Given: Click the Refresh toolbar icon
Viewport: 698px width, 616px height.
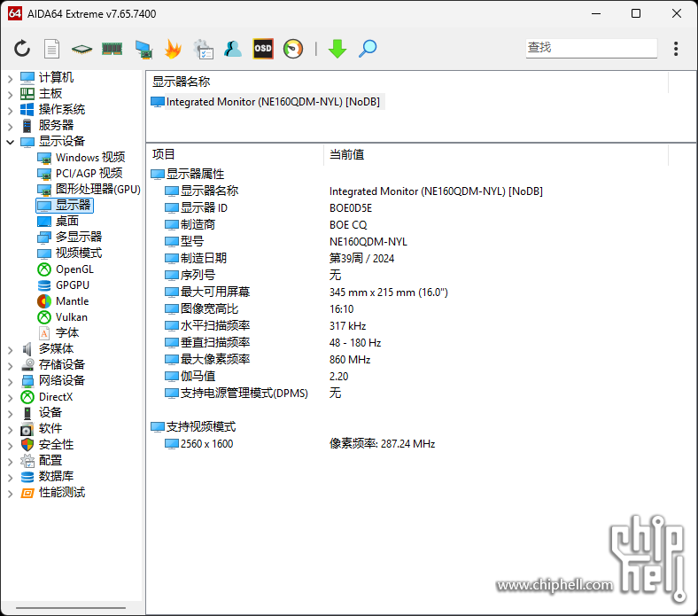Looking at the screenshot, I should pos(22,48).
